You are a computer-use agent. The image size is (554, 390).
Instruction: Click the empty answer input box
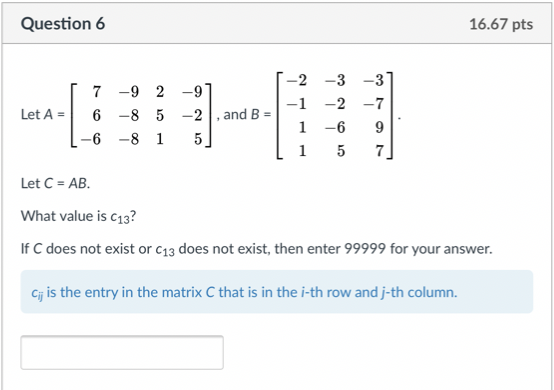coord(122,352)
